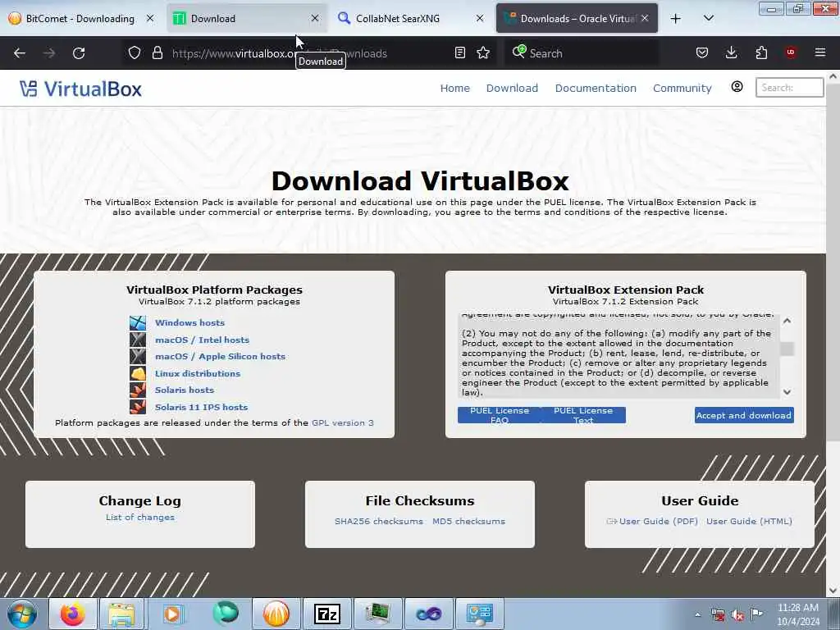Open Download in the site navigation
Image resolution: width=840 pixels, height=630 pixels.
coord(512,88)
